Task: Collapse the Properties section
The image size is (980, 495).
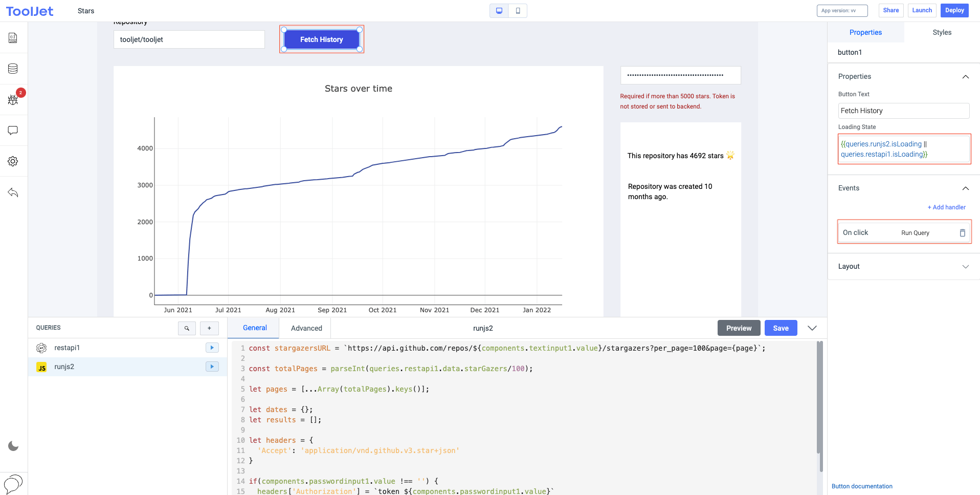Action: 966,76
